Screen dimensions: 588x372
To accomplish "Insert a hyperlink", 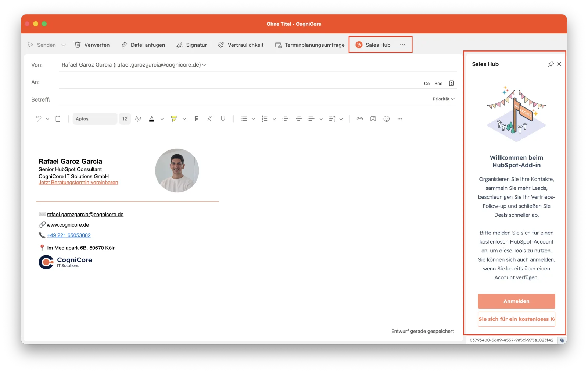I will pos(360,119).
